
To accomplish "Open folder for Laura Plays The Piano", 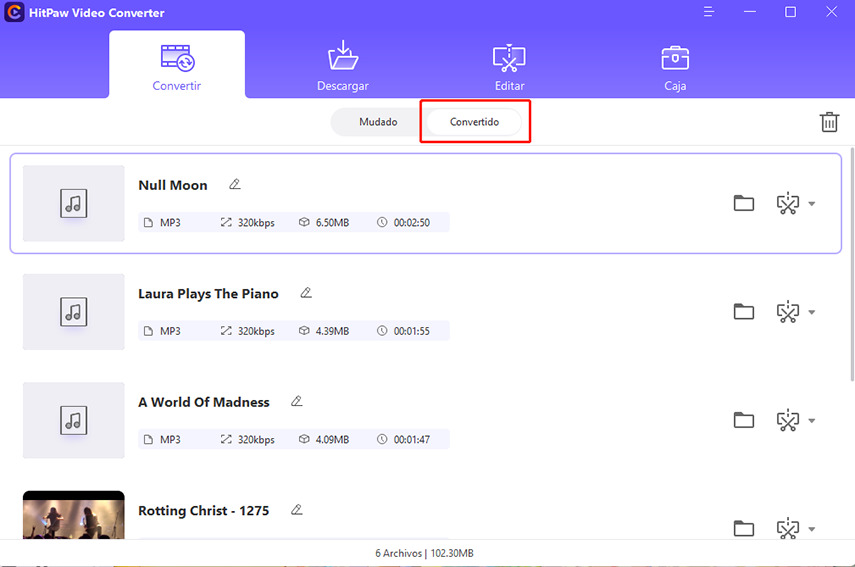I will (x=744, y=312).
